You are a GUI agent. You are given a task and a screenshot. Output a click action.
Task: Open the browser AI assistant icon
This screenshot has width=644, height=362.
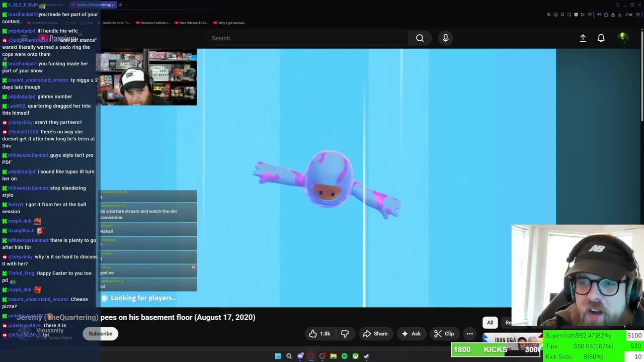(629, 15)
